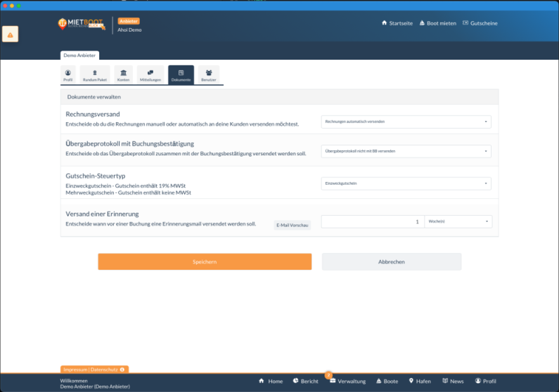The height and width of the screenshot is (392, 559).
Task: Click the reminder number input field
Action: pyautogui.click(x=372, y=221)
